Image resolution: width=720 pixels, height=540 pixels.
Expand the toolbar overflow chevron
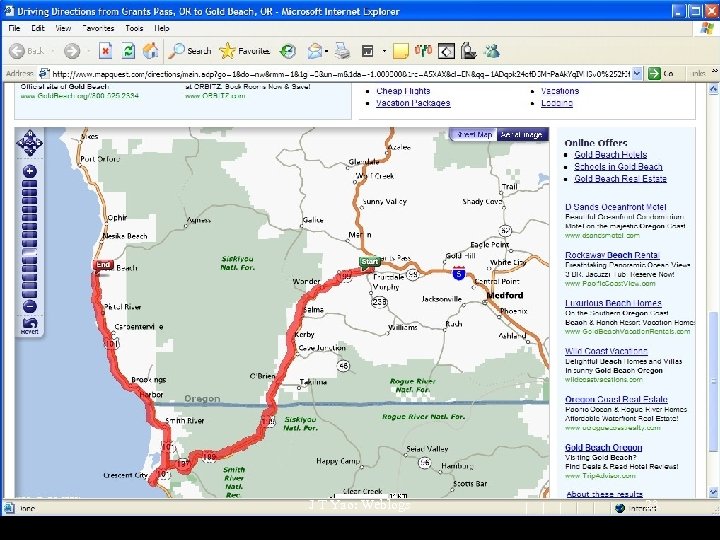pos(714,71)
